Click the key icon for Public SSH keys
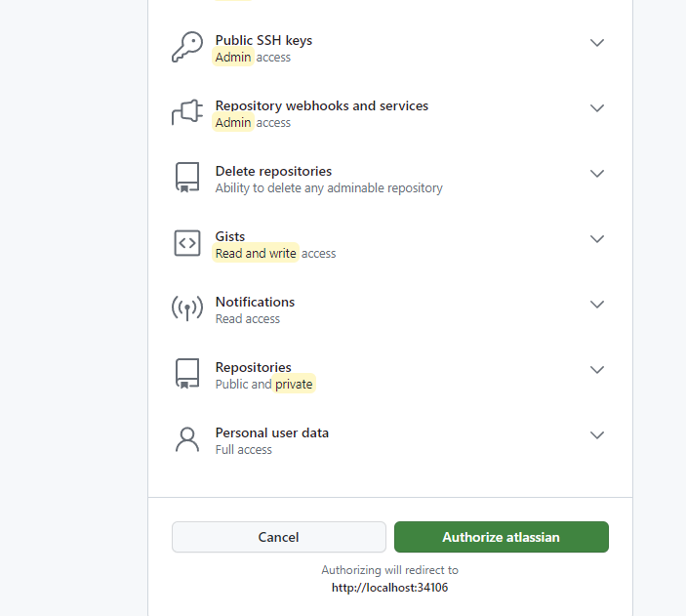 tap(186, 48)
